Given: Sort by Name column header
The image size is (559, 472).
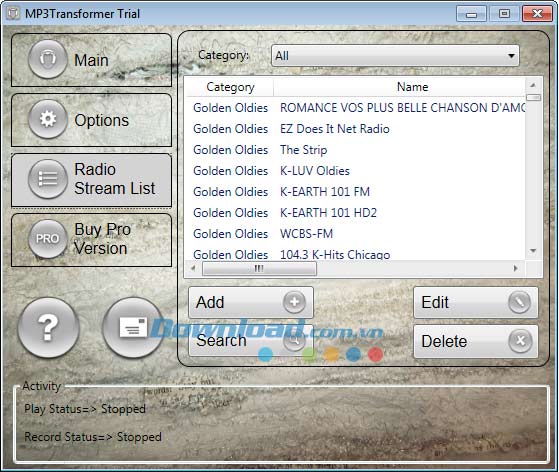Looking at the screenshot, I should click(x=412, y=87).
